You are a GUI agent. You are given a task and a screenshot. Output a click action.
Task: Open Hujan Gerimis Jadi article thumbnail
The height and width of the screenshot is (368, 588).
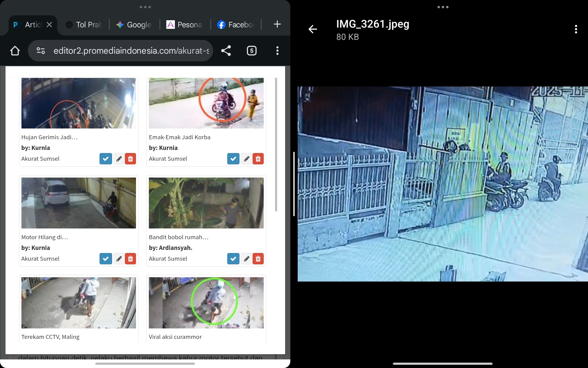point(79,103)
